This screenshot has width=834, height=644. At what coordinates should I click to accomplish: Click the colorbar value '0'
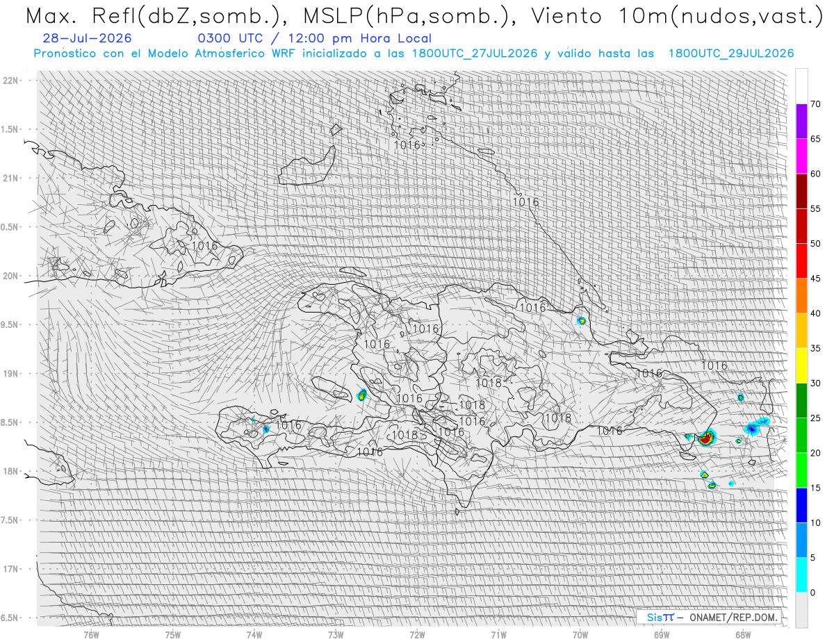[812, 592]
